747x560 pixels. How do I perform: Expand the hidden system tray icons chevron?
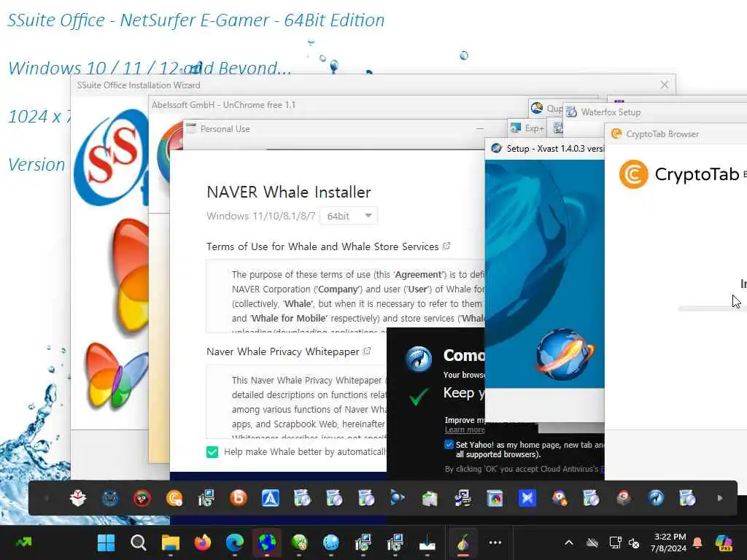tap(569, 542)
